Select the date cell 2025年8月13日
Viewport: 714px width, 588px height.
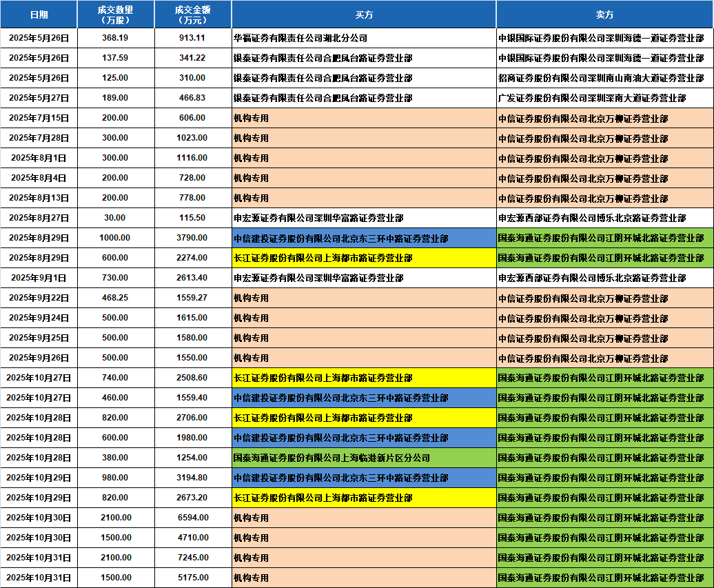[39, 198]
